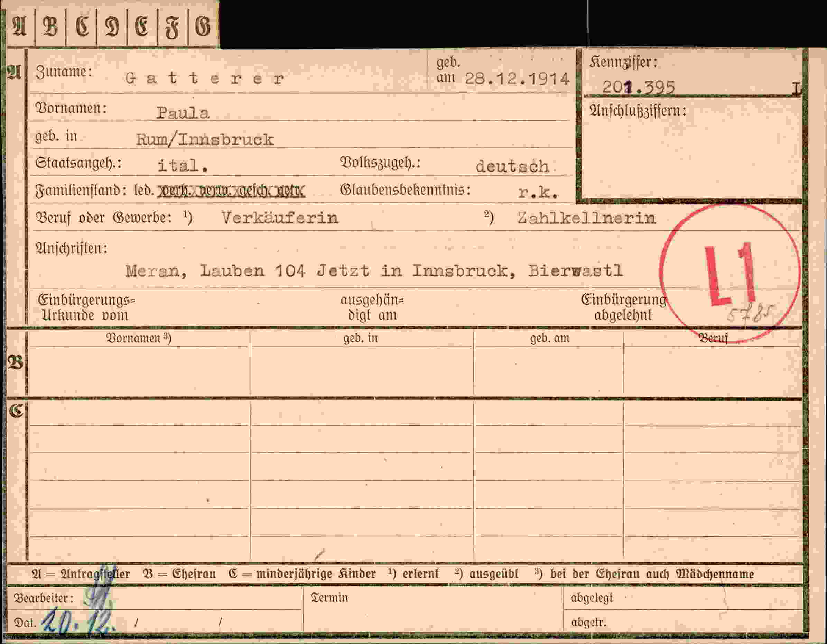Click the 'geb. am' column header in section B

(549, 338)
